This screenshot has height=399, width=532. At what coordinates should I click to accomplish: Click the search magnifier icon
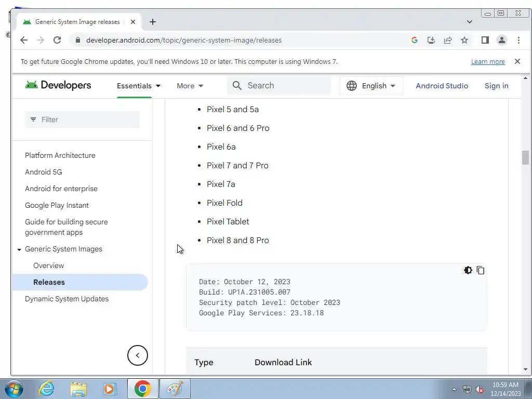point(237,86)
